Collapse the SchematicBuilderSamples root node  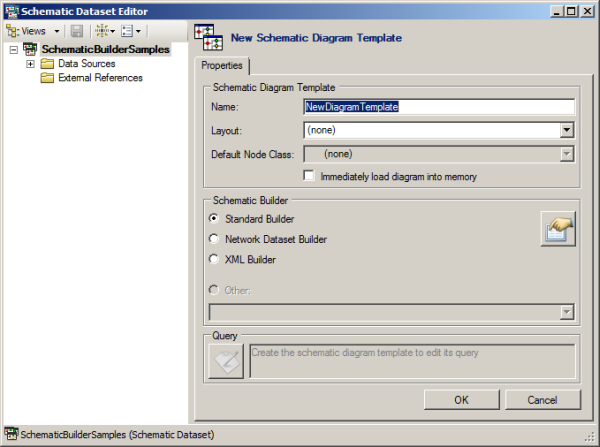(x=13, y=49)
